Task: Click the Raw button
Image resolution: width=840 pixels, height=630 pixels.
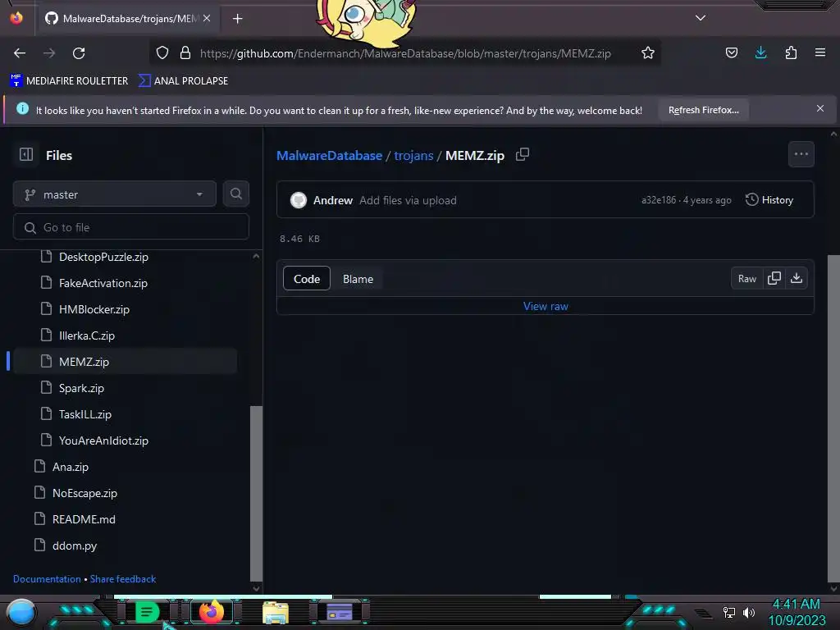Action: coord(746,279)
